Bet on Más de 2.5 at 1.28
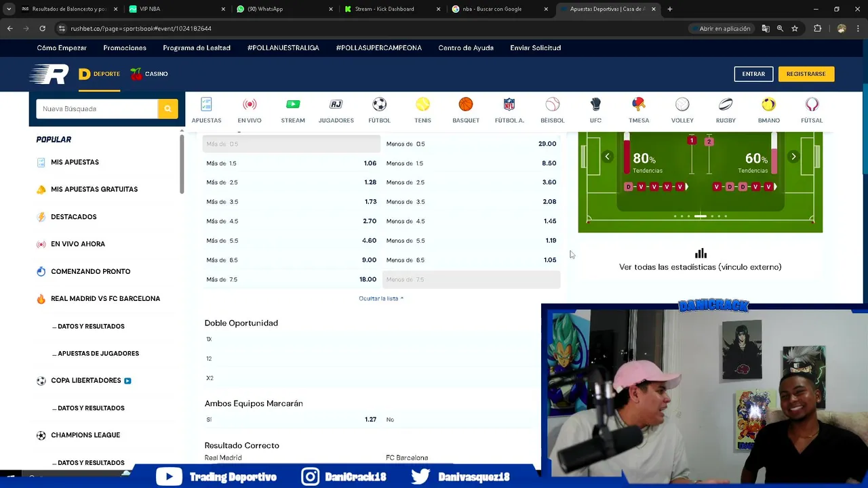The width and height of the screenshot is (868, 488). tap(292, 182)
